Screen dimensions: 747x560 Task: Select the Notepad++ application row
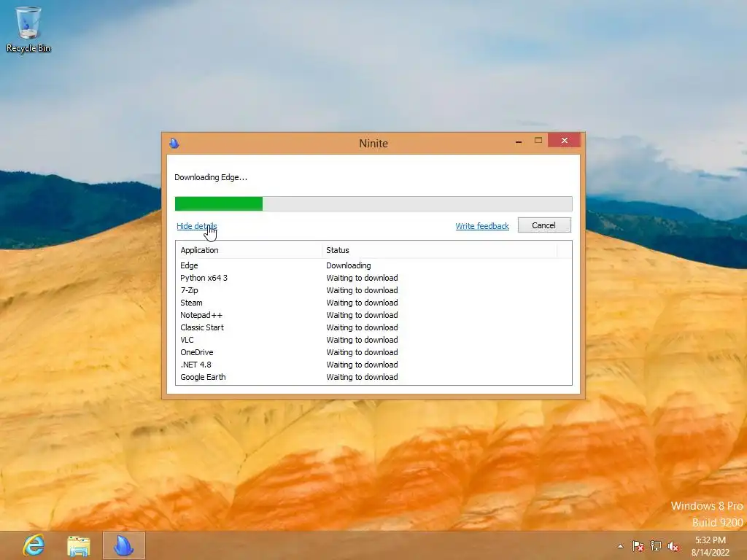pyautogui.click(x=373, y=315)
